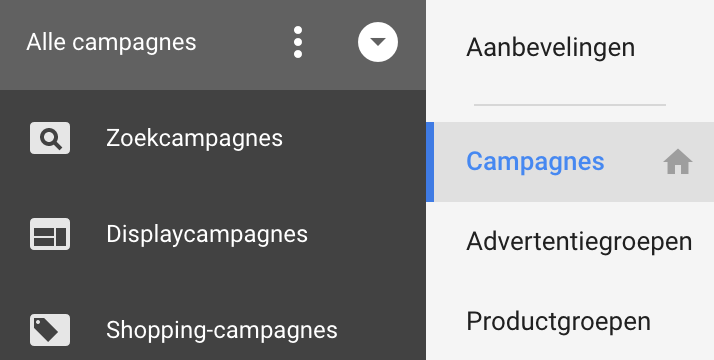Image resolution: width=714 pixels, height=360 pixels.
Task: Collapse the campaign list with the round arrow button
Action: pyautogui.click(x=377, y=42)
